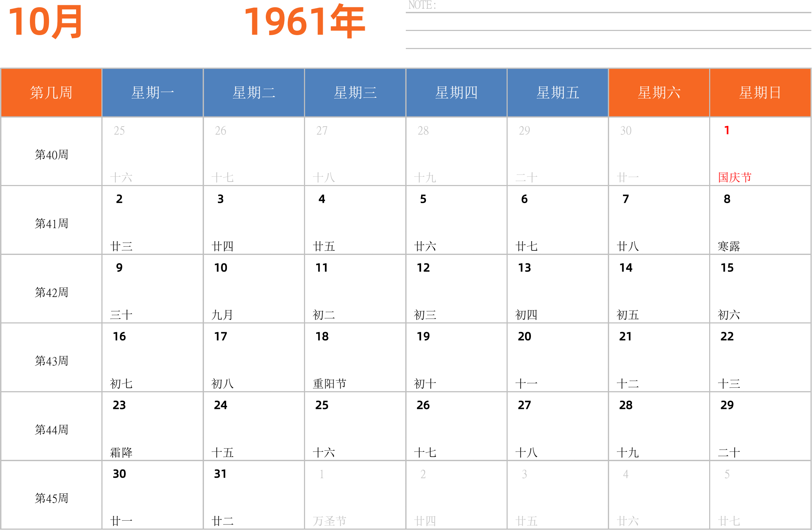
Task: Select the 星期一 column header
Action: point(153,93)
